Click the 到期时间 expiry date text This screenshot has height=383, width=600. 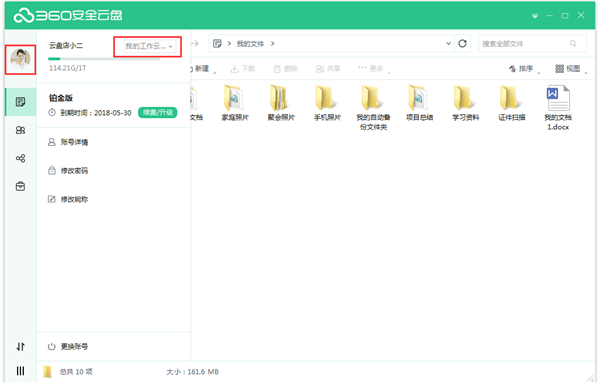[x=96, y=113]
